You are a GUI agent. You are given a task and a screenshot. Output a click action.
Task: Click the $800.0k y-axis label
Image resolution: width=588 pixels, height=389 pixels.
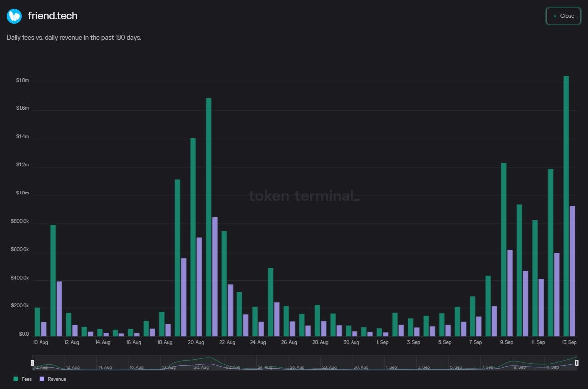tap(20, 221)
